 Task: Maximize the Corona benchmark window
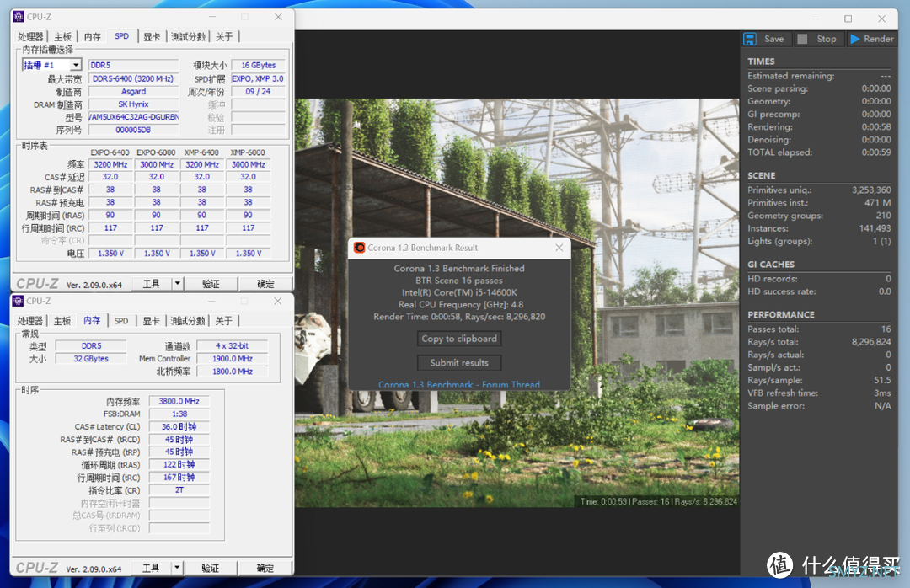pos(848,19)
